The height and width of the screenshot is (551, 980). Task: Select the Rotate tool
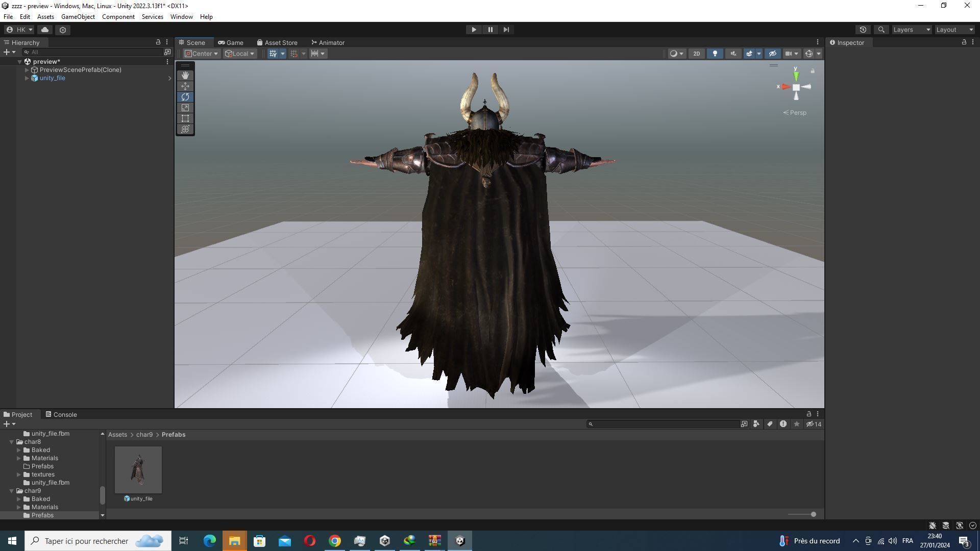coord(185,97)
